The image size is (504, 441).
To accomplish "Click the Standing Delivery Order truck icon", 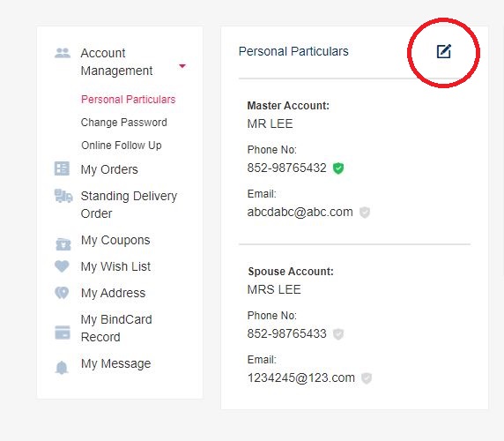I will point(63,196).
